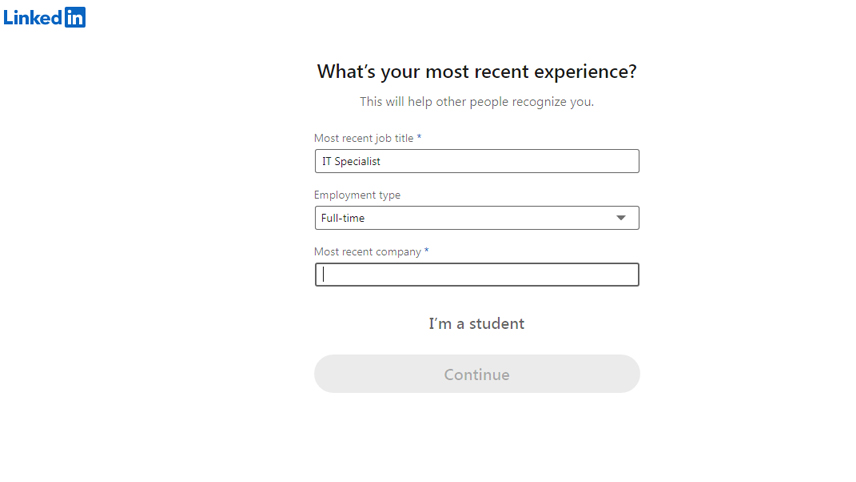The width and height of the screenshot is (856, 482).
Task: Click the Employment type dropdown arrow
Action: click(621, 218)
